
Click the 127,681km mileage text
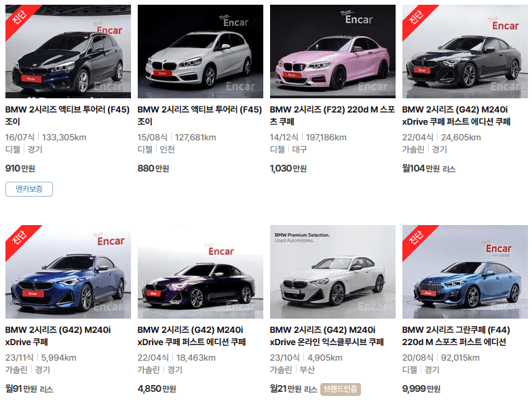click(195, 137)
